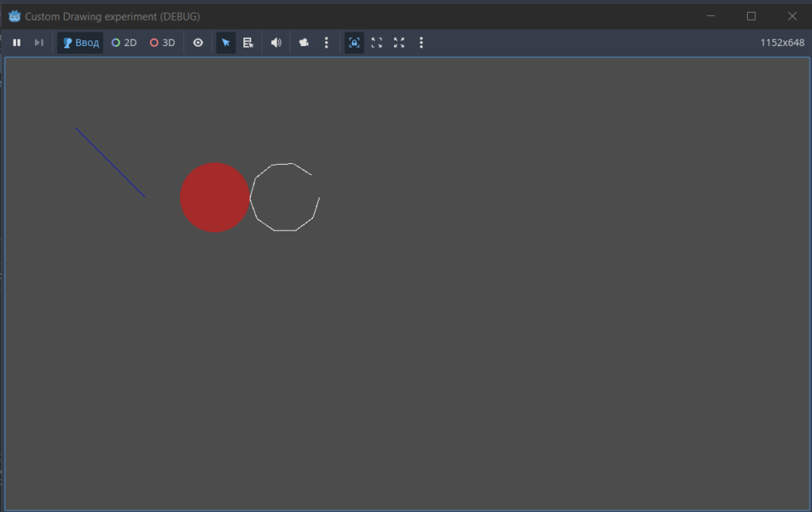Click the Godot icon in title bar
The image size is (812, 512).
[14, 16]
